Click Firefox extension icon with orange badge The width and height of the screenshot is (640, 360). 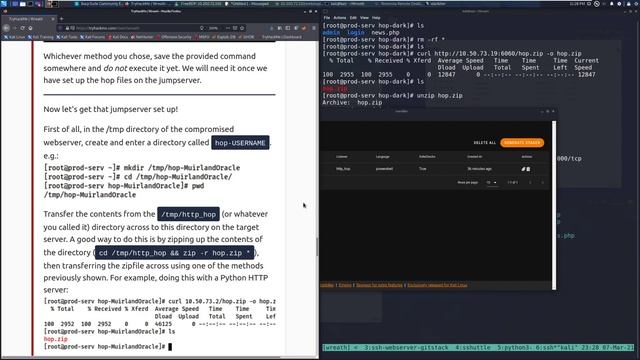click(x=304, y=28)
